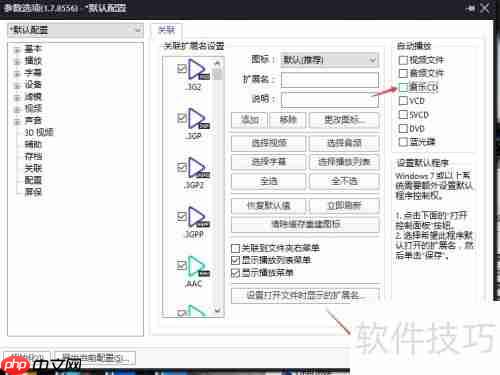
Task: Open the 图标 默认(推荐) dropdown
Action: pyautogui.click(x=329, y=60)
